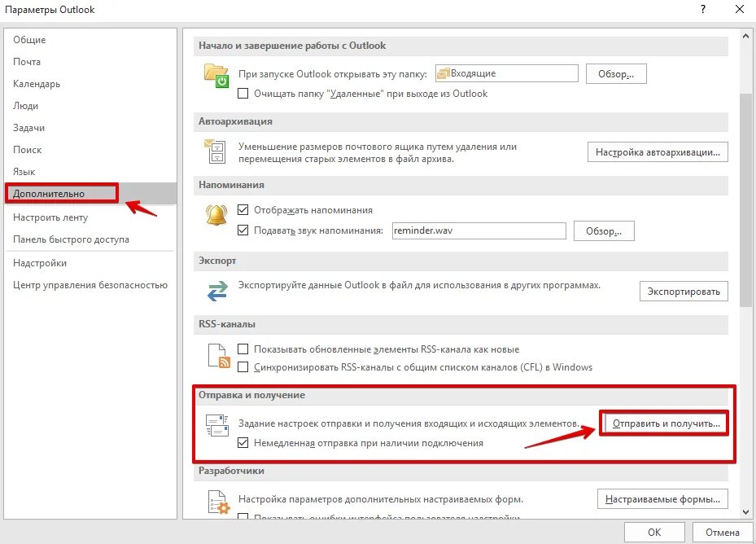Click "Отправить и получить..." button
This screenshot has height=544, width=756.
[x=666, y=423]
